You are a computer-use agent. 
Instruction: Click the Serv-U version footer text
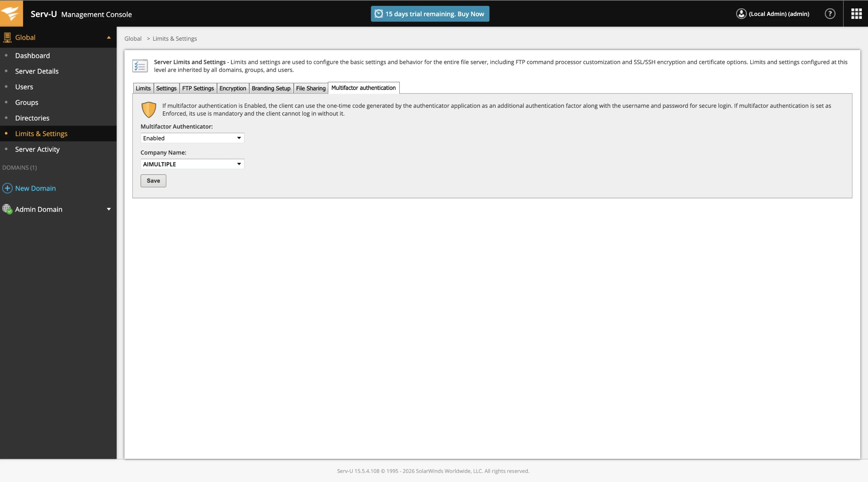pos(433,471)
